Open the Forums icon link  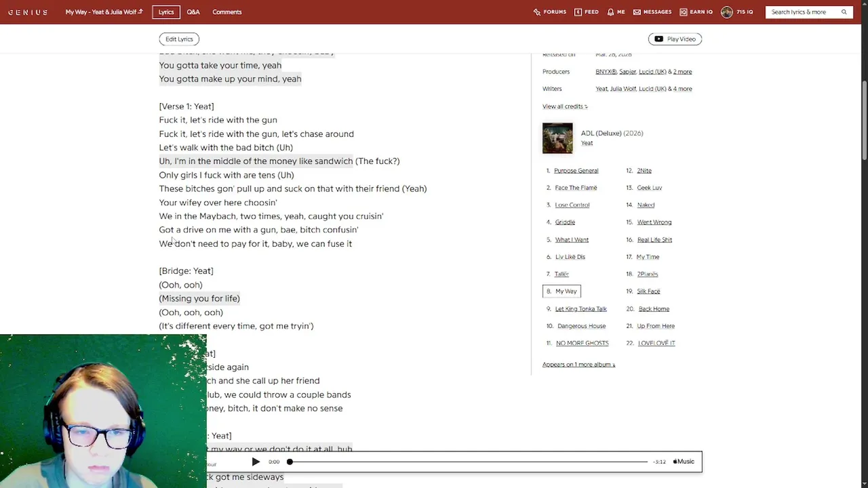550,12
